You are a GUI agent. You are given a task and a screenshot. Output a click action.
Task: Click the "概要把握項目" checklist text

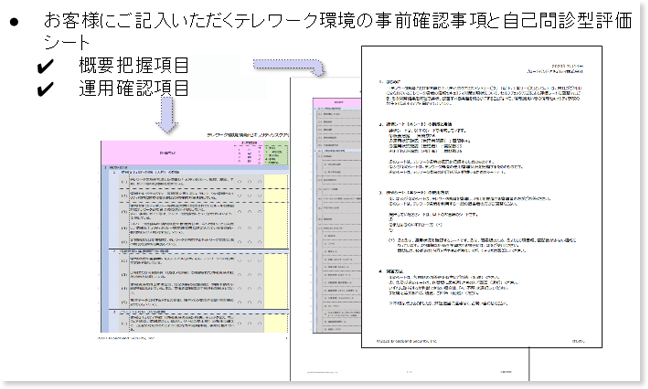[134, 65]
